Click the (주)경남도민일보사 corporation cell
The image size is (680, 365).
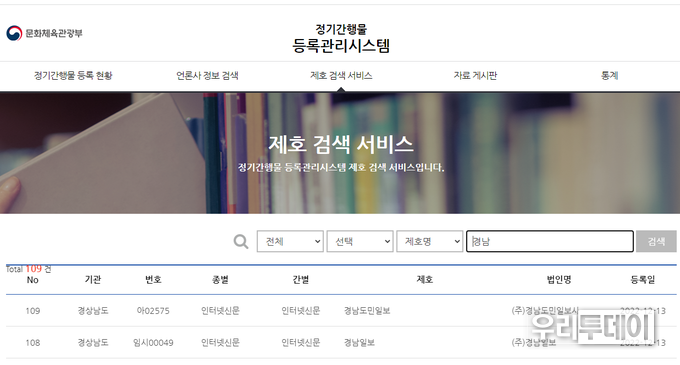point(545,311)
